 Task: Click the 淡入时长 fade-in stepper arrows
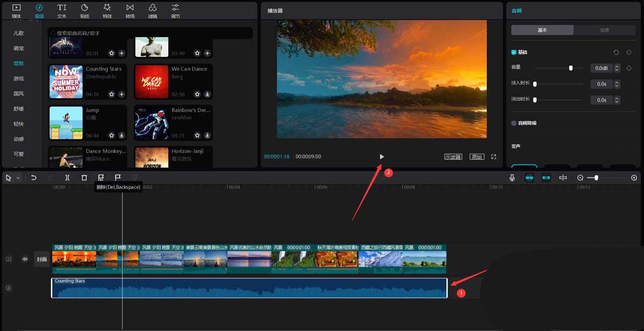click(x=617, y=84)
